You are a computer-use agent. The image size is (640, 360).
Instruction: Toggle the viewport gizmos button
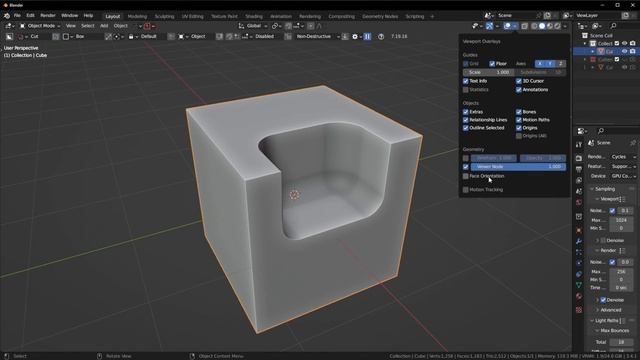pos(489,26)
